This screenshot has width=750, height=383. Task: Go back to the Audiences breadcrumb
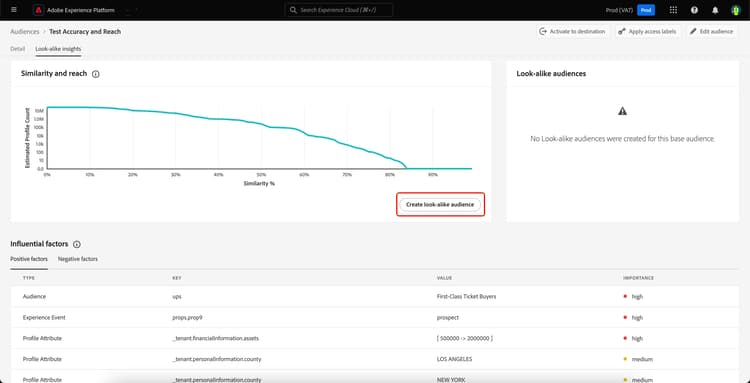(x=25, y=32)
